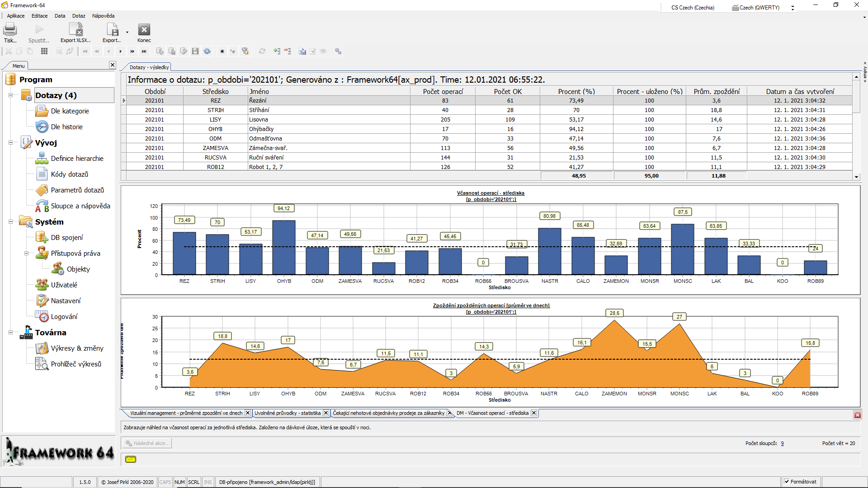The image size is (868, 488).
Task: Click the Tisk print icon
Action: tap(10, 30)
